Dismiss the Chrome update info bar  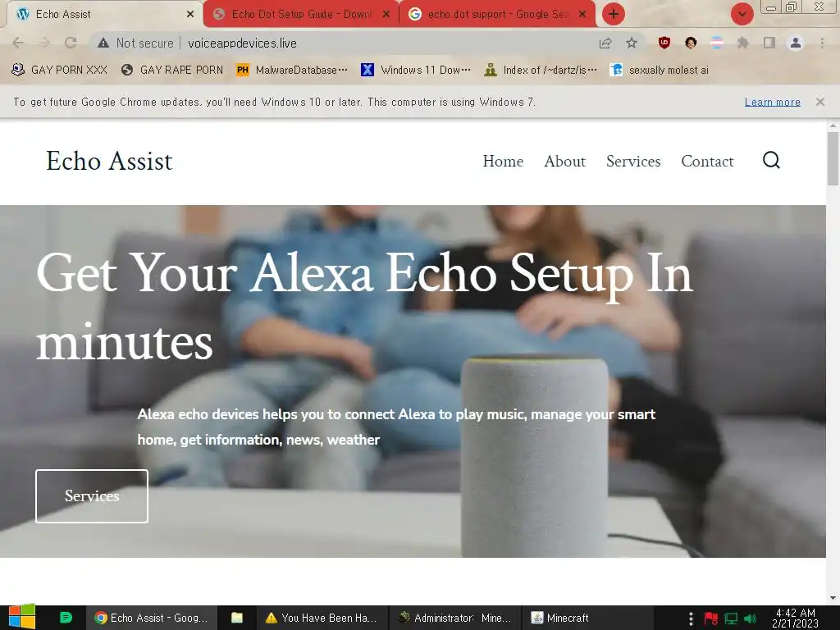(820, 102)
